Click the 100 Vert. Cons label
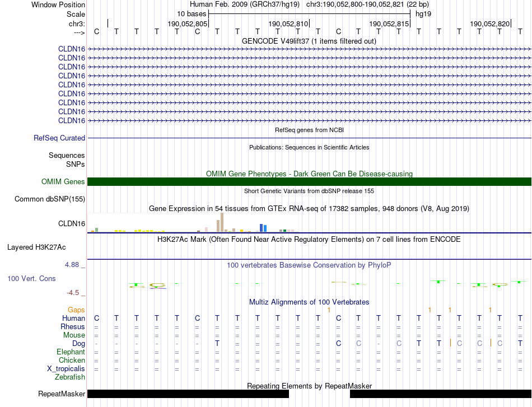The height and width of the screenshot is (407, 532). 31,278
